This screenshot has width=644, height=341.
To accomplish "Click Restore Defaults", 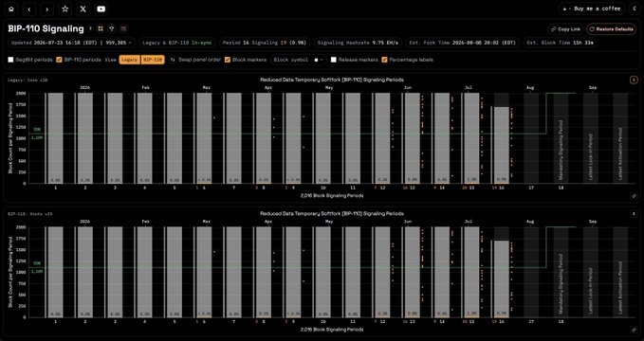I will click(612, 29).
